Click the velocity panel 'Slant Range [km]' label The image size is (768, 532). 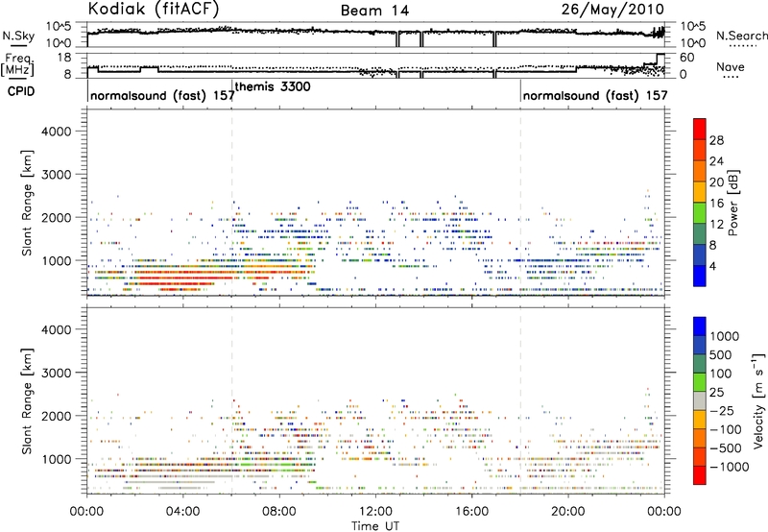pyautogui.click(x=27, y=401)
